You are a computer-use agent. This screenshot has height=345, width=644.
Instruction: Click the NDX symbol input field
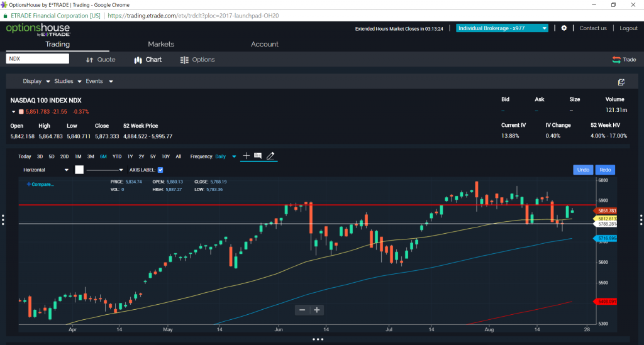tap(37, 58)
